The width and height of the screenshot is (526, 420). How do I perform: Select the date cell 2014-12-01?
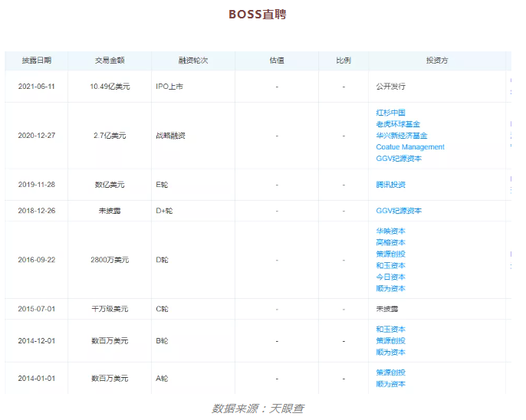click(x=37, y=341)
